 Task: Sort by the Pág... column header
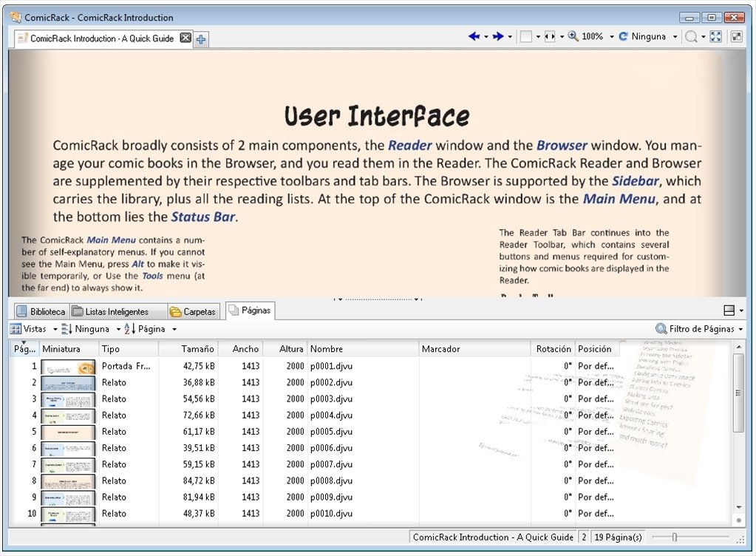click(x=24, y=349)
